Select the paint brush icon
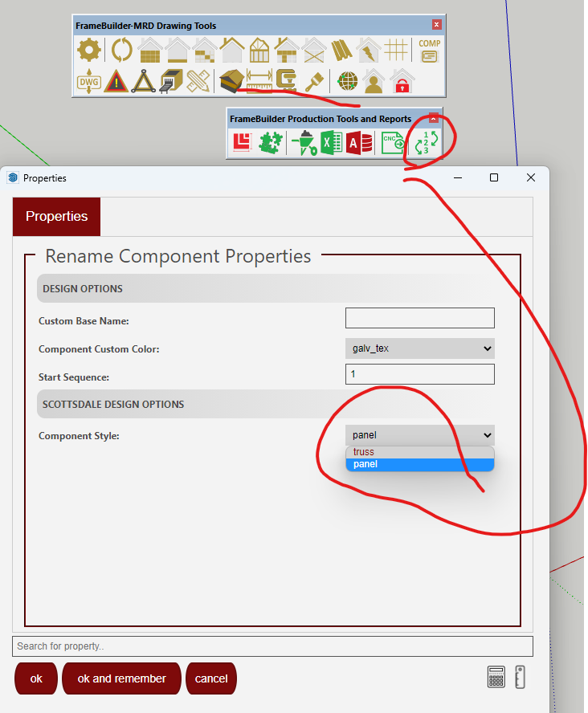The image size is (588, 713). pyautogui.click(x=314, y=82)
